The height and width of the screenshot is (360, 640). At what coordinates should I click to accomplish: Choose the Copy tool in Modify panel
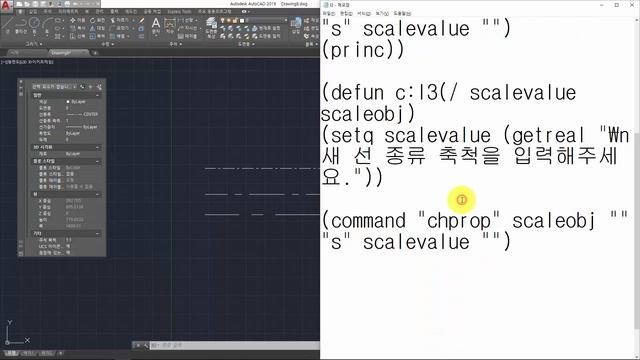[x=78, y=28]
